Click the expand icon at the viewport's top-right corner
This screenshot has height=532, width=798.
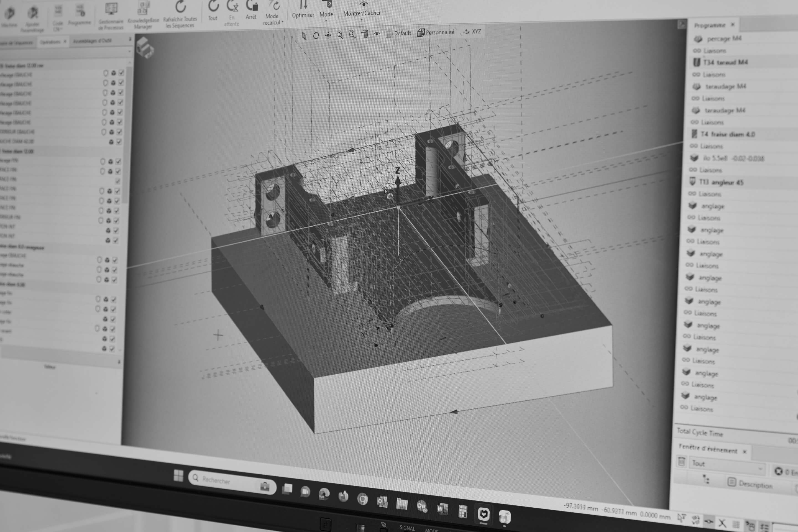point(682,24)
